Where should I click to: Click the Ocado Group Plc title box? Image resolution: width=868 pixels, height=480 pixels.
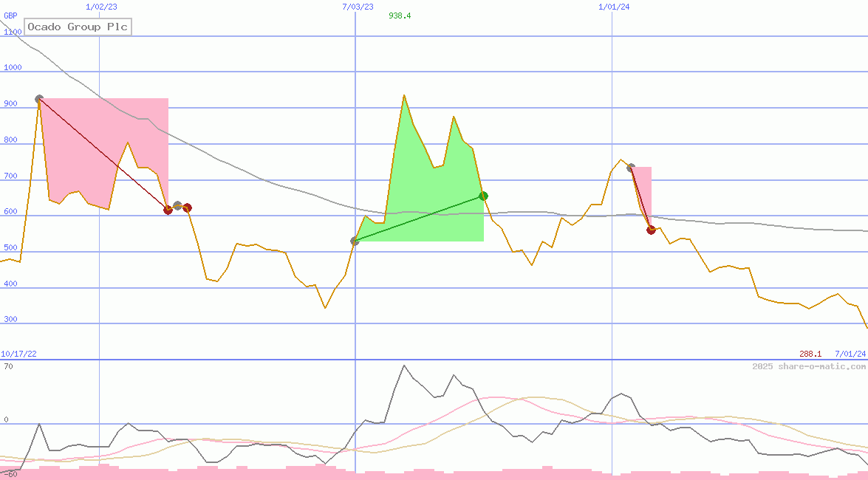(78, 27)
